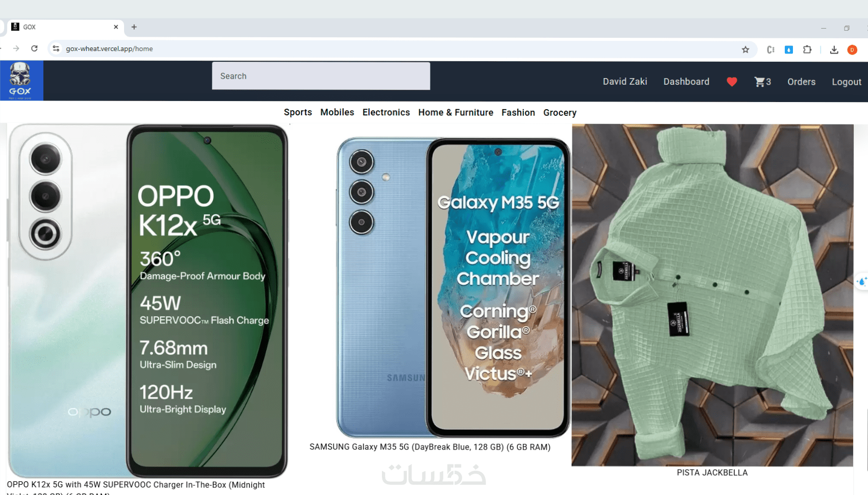Open the Fashion category
This screenshot has height=495, width=868.
[518, 112]
